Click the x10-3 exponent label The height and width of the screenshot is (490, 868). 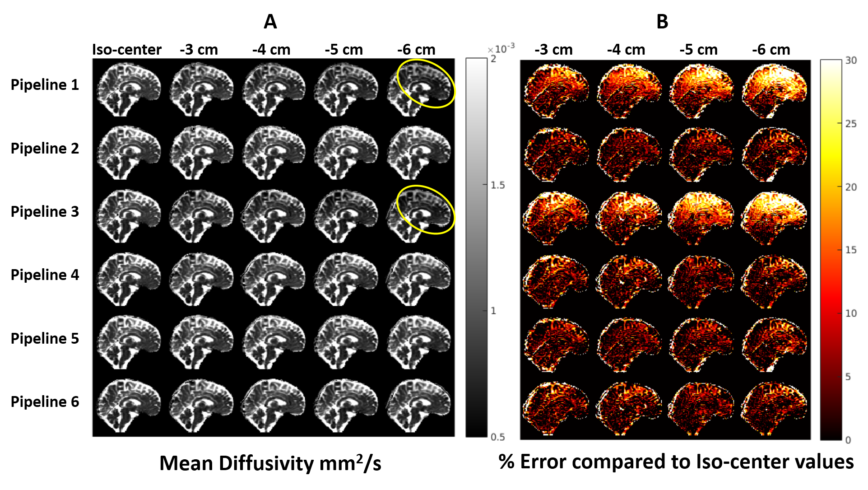pos(501,48)
